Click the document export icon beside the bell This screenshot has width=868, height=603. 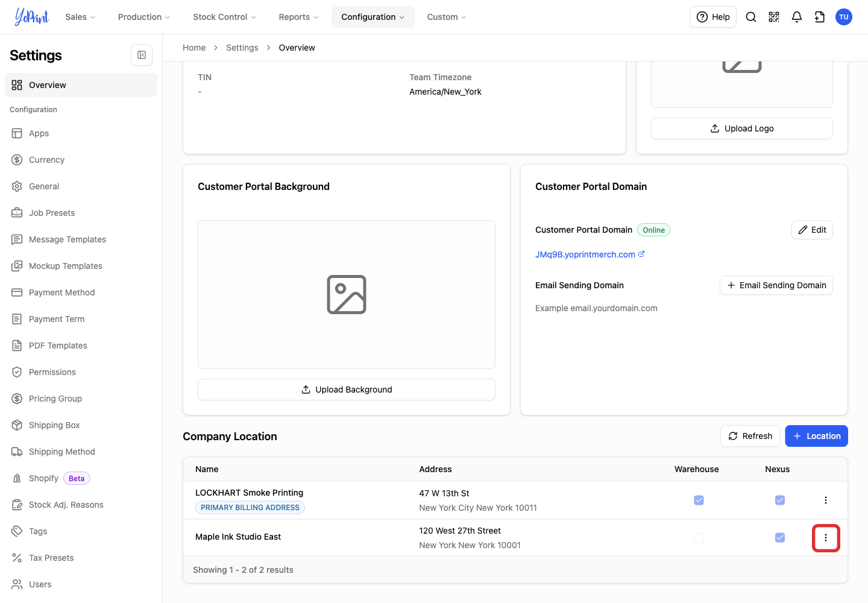point(820,17)
